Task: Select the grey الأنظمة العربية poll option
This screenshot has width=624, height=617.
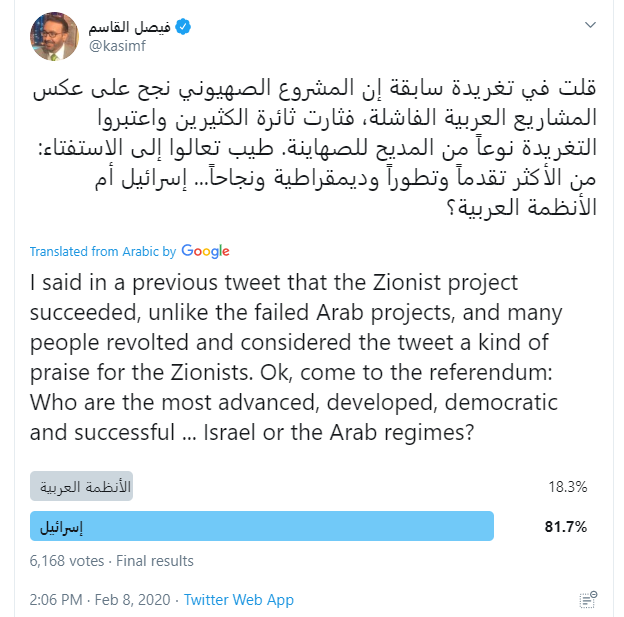Action: point(82,486)
